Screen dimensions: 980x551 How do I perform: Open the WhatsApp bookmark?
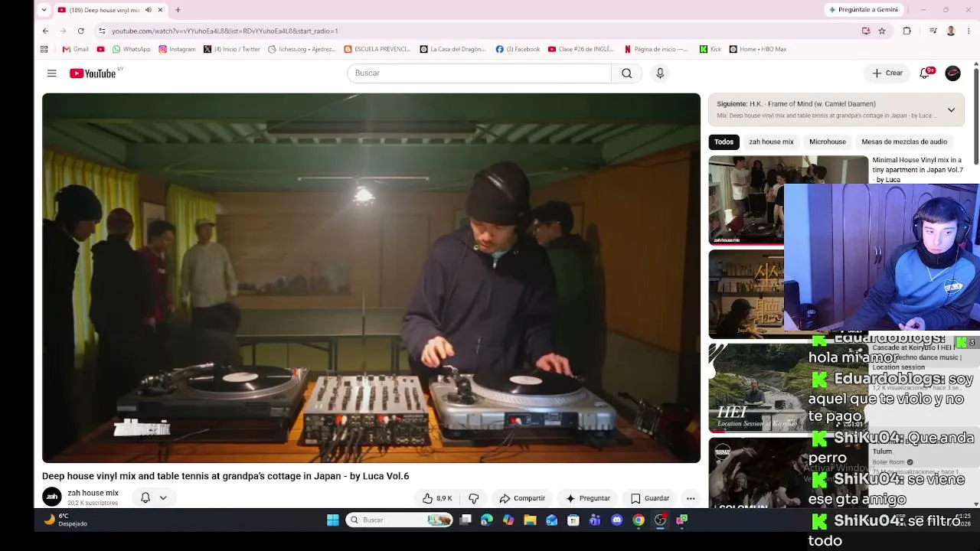click(x=131, y=49)
